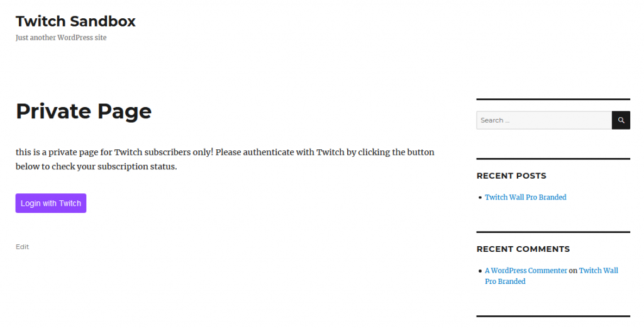The image size is (644, 328).
Task: Click the divider line above the search box
Action: click(x=553, y=99)
